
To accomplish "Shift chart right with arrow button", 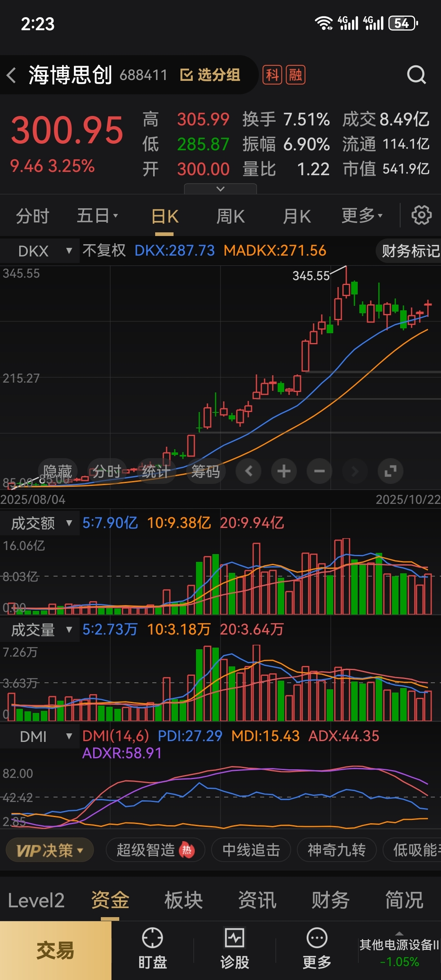I will pos(355,471).
